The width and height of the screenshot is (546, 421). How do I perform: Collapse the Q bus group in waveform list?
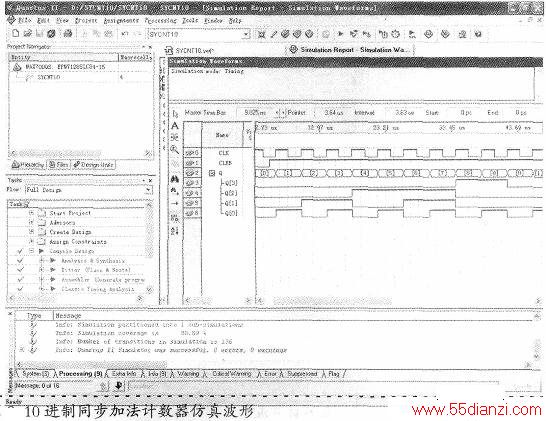click(212, 173)
